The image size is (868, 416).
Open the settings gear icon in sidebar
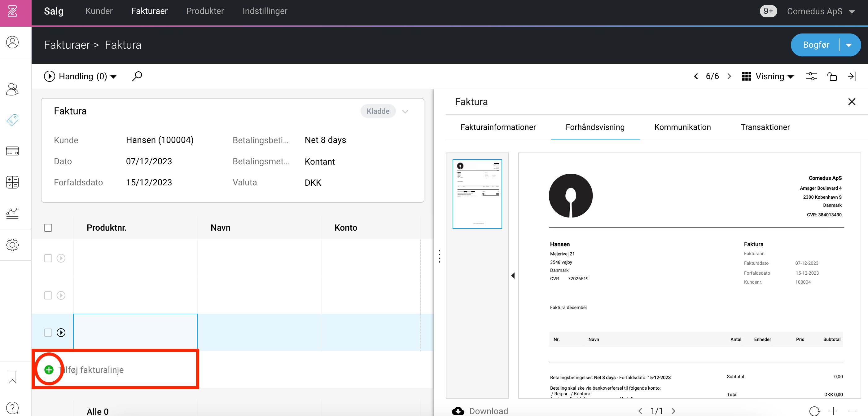click(x=12, y=245)
